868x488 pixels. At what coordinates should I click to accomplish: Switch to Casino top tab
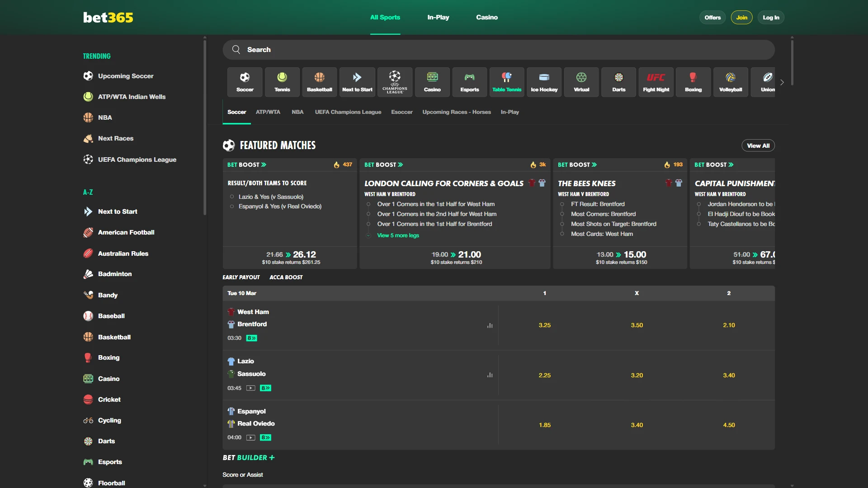click(x=487, y=17)
